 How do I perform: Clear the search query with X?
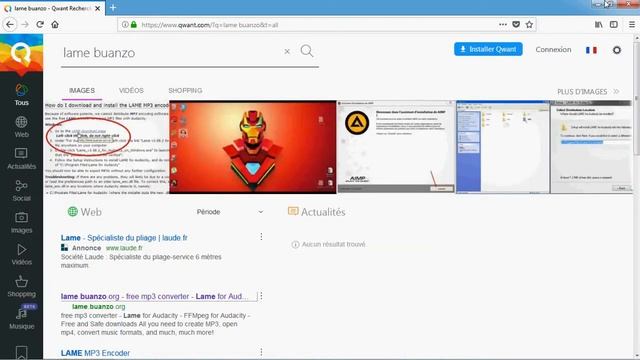[287, 51]
